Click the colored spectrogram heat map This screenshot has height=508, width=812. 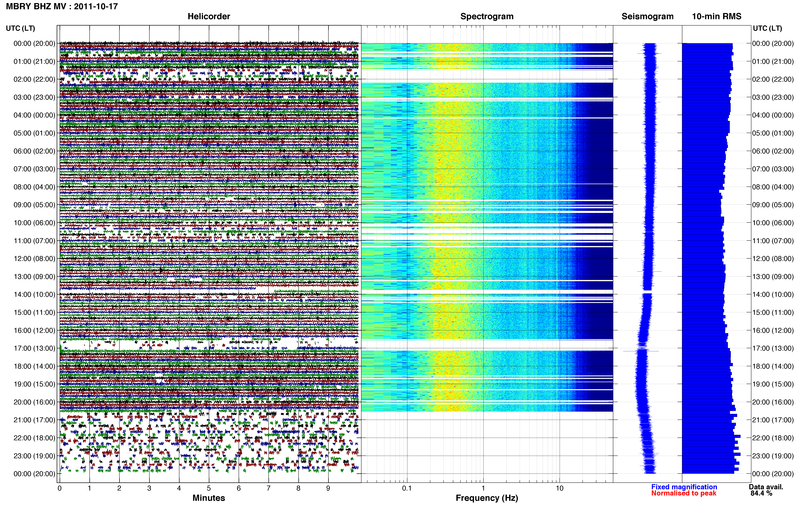[487, 227]
